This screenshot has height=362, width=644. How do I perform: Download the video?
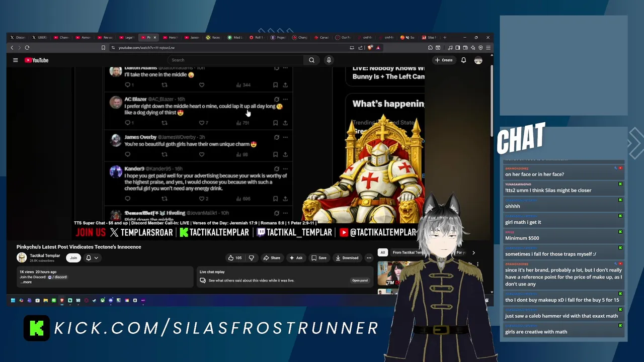tap(347, 258)
